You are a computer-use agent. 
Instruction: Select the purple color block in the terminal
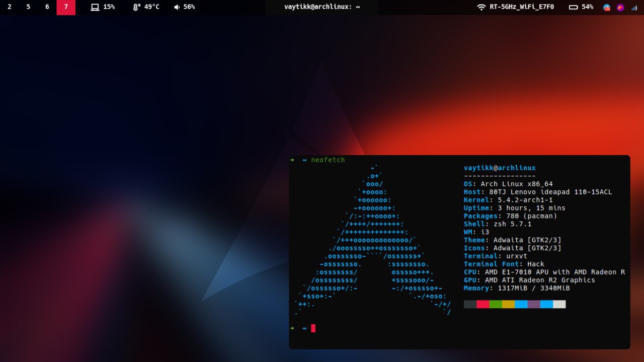[534, 304]
